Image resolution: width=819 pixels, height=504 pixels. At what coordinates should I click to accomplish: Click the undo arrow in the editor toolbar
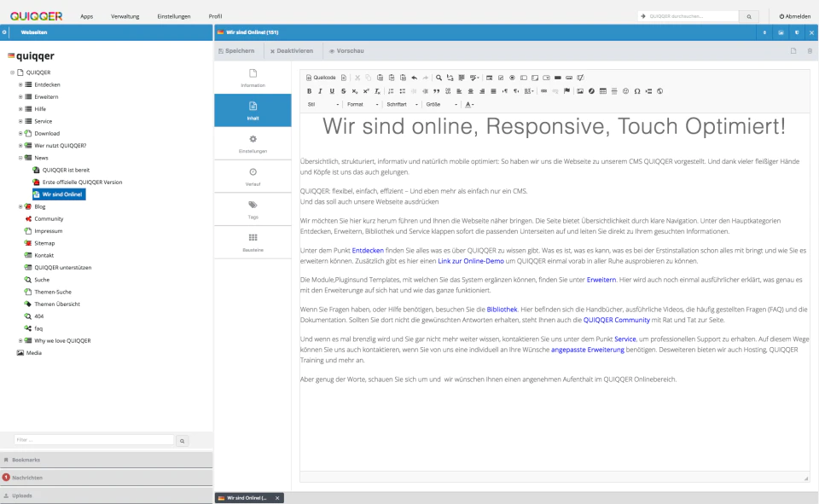(415, 78)
